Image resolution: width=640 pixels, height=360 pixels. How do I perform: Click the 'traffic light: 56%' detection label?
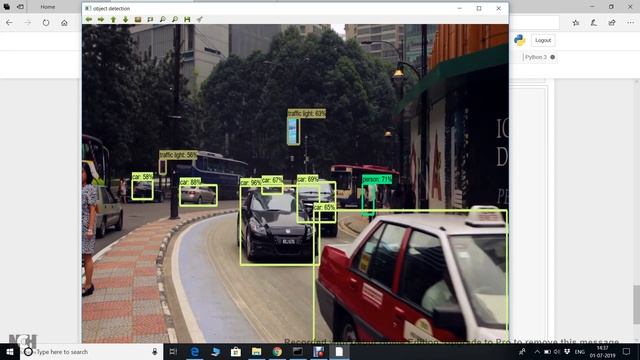point(178,155)
